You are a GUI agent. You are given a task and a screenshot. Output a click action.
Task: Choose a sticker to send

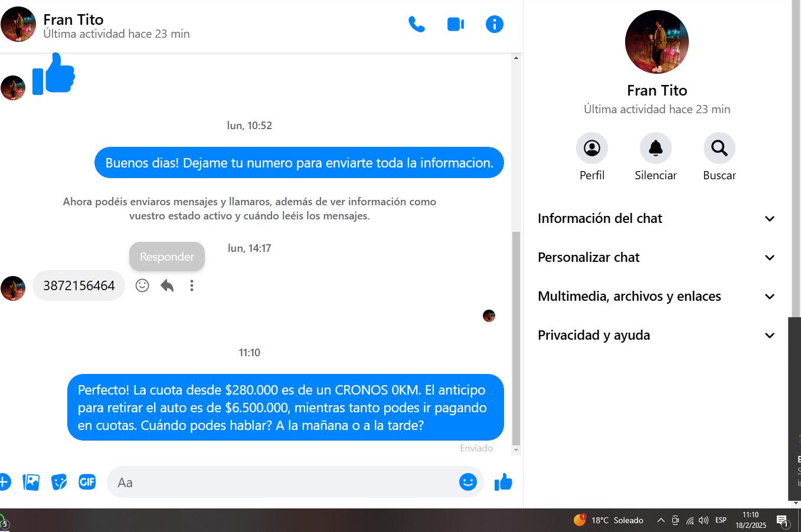(x=59, y=482)
